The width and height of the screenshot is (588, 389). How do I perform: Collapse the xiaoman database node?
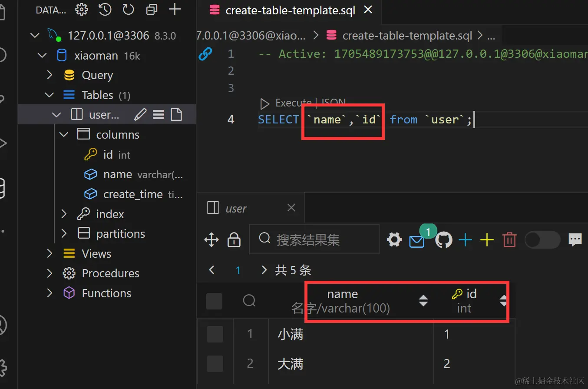pyautogui.click(x=43, y=56)
